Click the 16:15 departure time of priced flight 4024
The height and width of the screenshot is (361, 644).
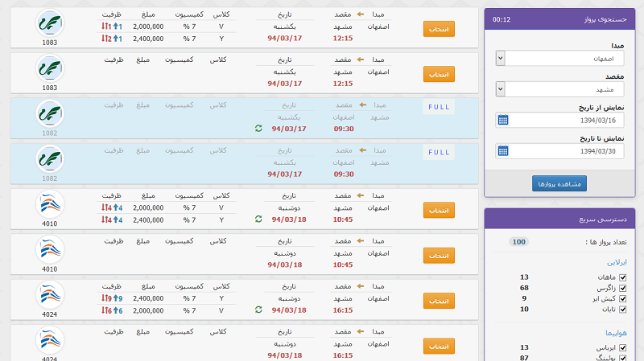343,310
